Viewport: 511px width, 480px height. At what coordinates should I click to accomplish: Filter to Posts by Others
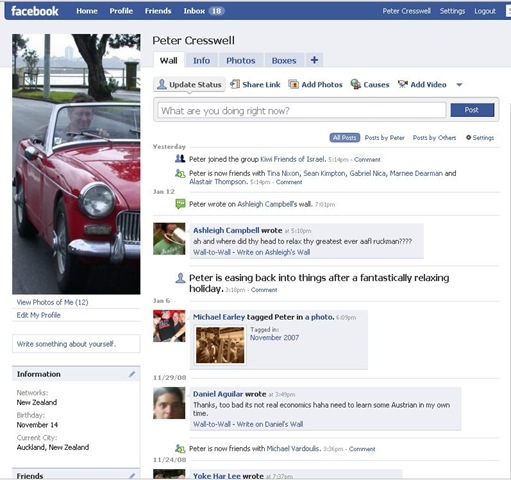coord(434,138)
